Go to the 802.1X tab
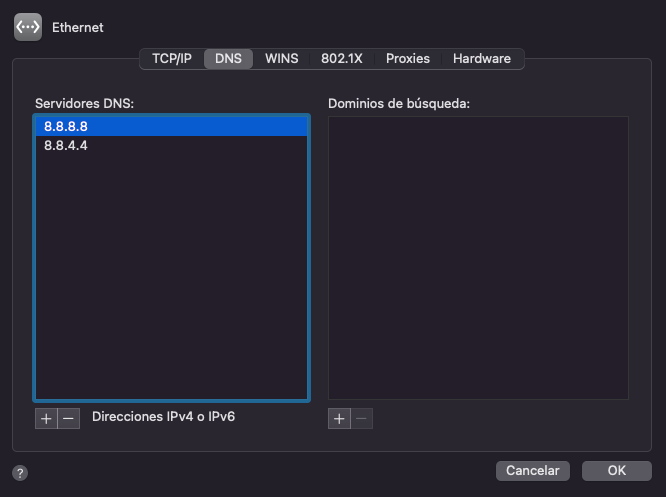Viewport: 666px width, 497px height. pyautogui.click(x=342, y=59)
